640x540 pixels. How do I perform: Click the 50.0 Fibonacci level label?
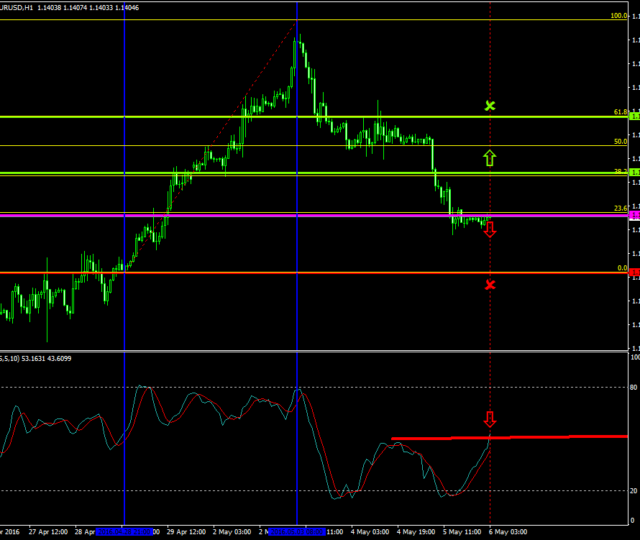(x=620, y=142)
